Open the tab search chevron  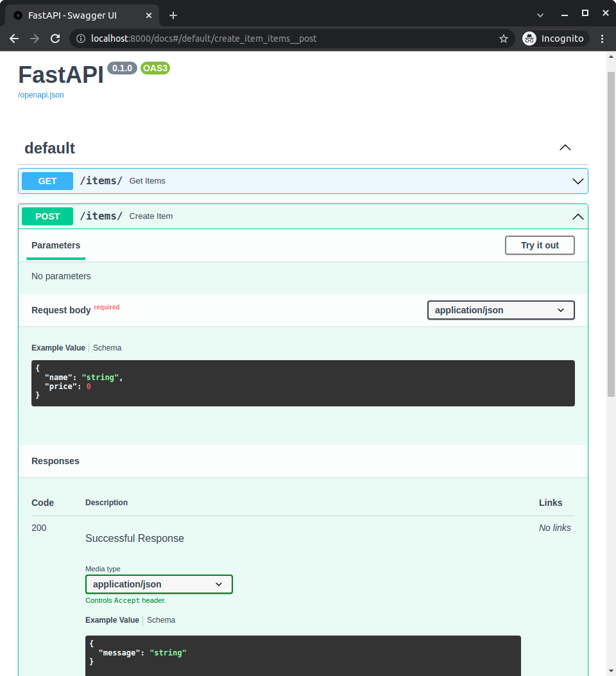click(540, 15)
